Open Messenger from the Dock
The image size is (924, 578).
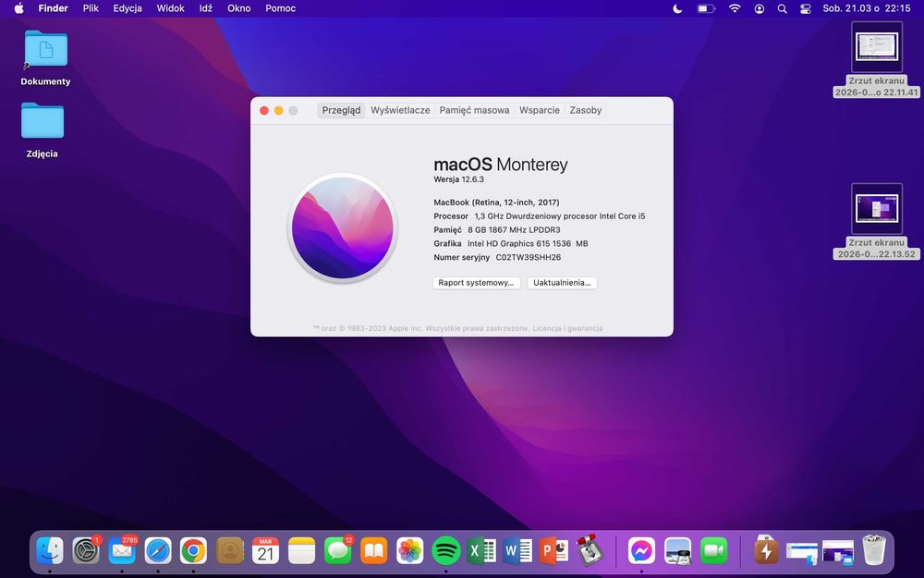tap(642, 551)
